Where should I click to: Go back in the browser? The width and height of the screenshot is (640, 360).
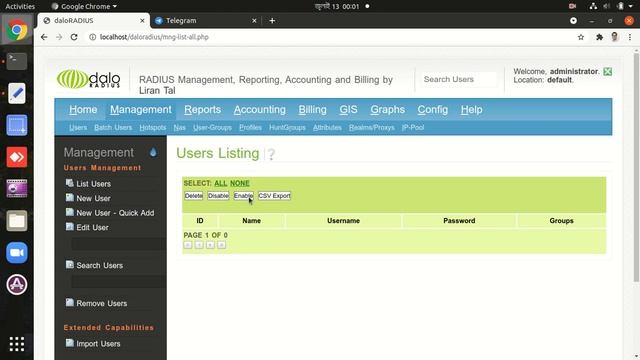[44, 37]
